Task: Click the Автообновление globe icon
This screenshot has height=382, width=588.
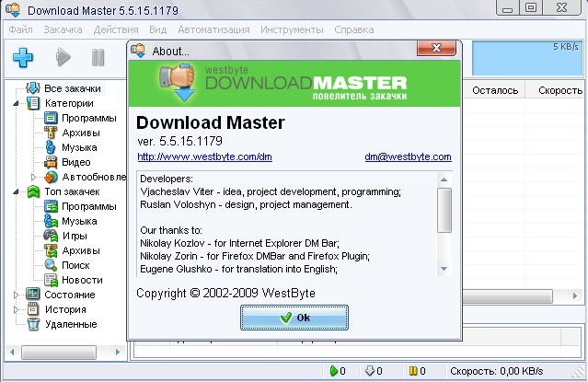Action: (x=51, y=177)
